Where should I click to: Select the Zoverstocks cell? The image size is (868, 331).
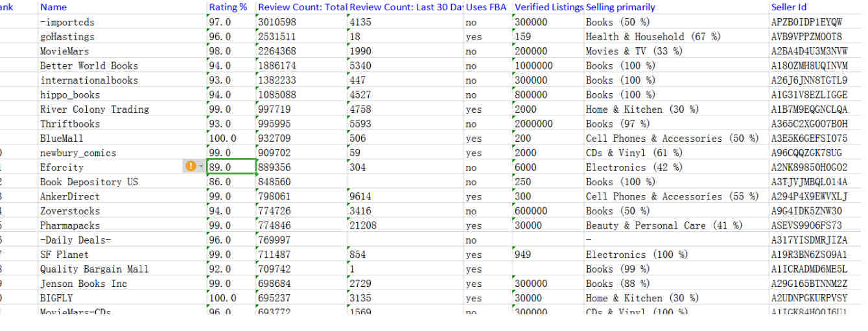point(70,211)
